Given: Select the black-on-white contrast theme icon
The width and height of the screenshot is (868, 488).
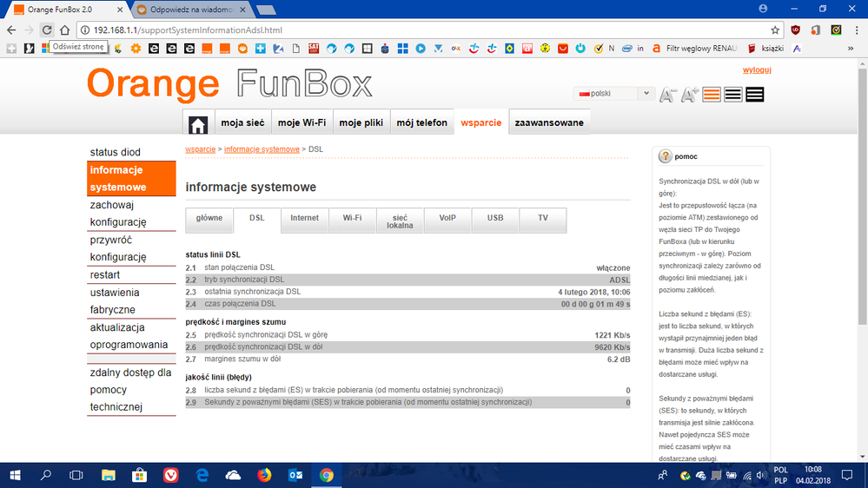Looking at the screenshot, I should [x=733, y=95].
